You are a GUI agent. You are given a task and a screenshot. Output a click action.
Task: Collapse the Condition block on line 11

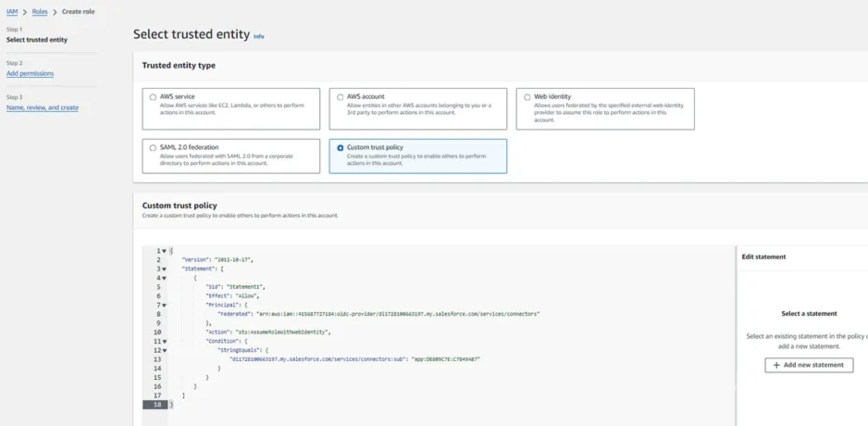[165, 341]
